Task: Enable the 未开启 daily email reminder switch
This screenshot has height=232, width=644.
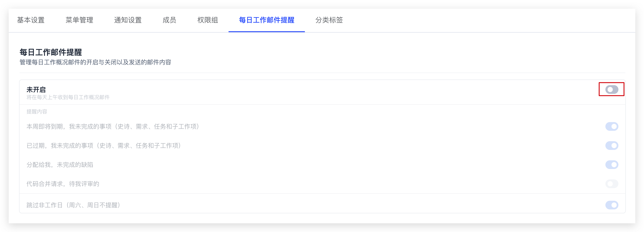Action: (x=611, y=89)
